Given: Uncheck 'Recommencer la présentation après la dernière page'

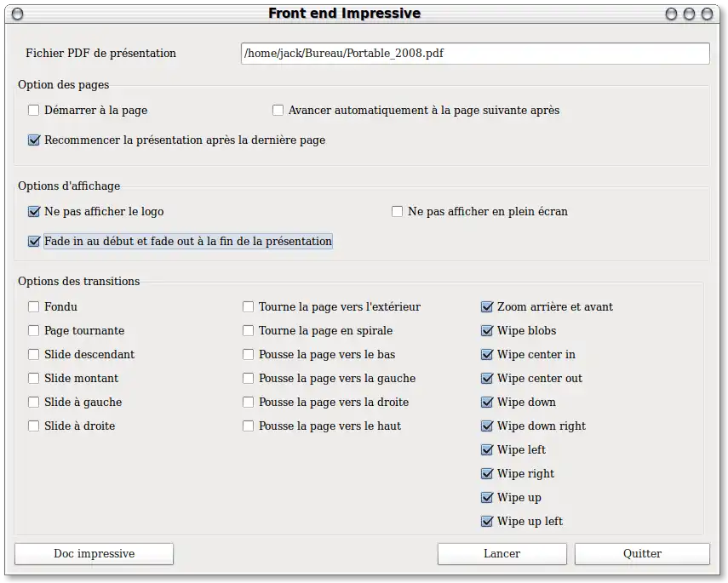Looking at the screenshot, I should pyautogui.click(x=33, y=140).
